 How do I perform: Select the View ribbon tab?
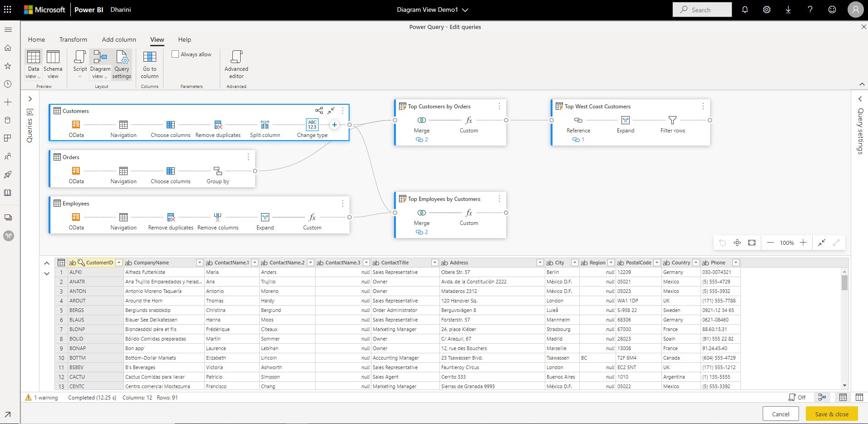tap(157, 39)
